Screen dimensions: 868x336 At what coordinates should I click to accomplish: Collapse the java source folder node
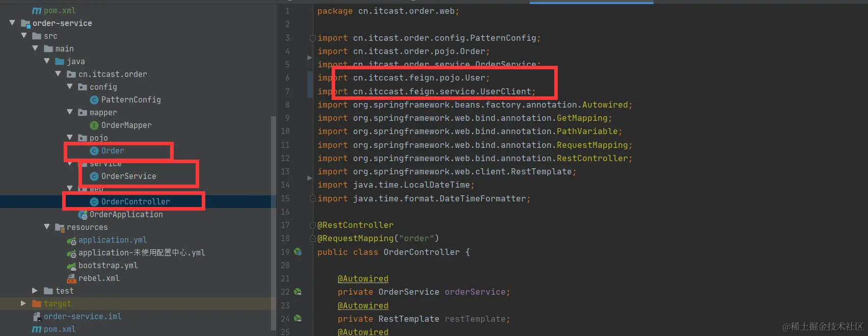(47, 61)
